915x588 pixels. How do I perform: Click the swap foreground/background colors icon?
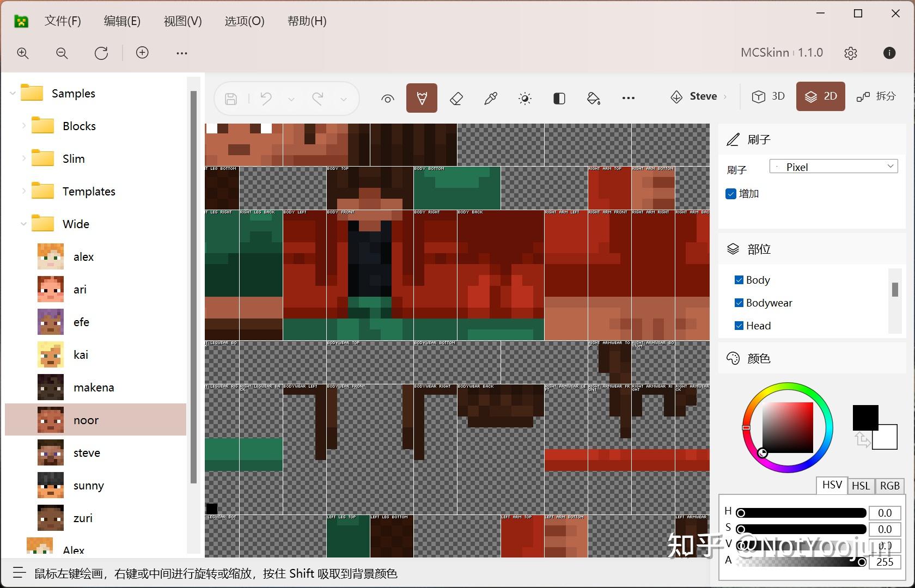pos(862,439)
